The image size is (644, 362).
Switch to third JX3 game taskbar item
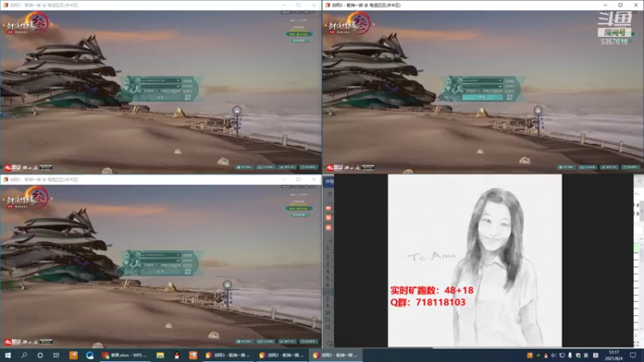click(336, 355)
